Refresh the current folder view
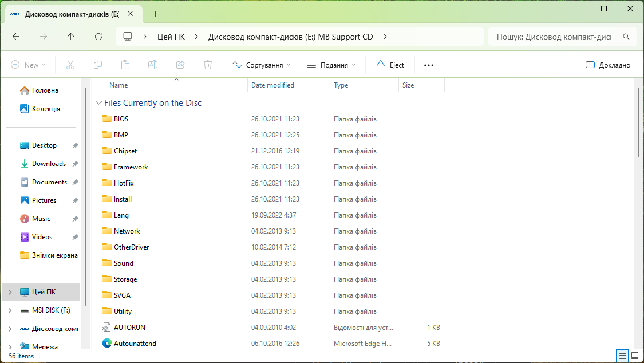 coord(98,37)
